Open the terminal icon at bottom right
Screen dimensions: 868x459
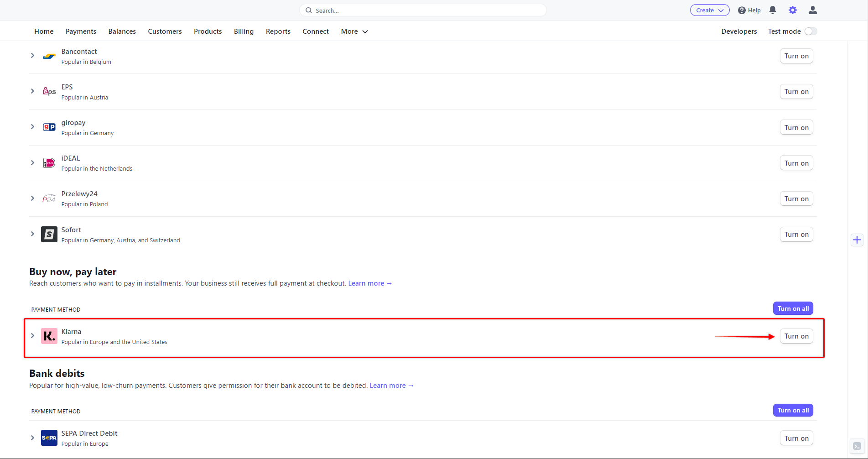pos(857,446)
